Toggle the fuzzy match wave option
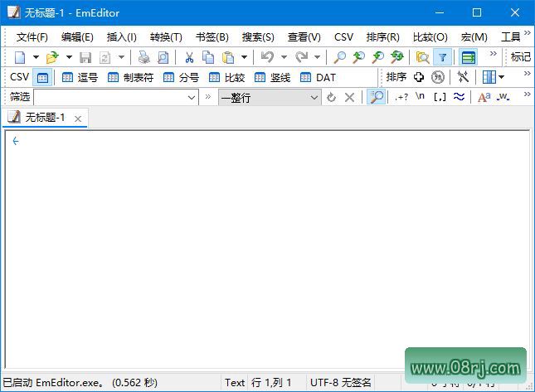Image resolution: width=535 pixels, height=392 pixels. click(x=459, y=97)
